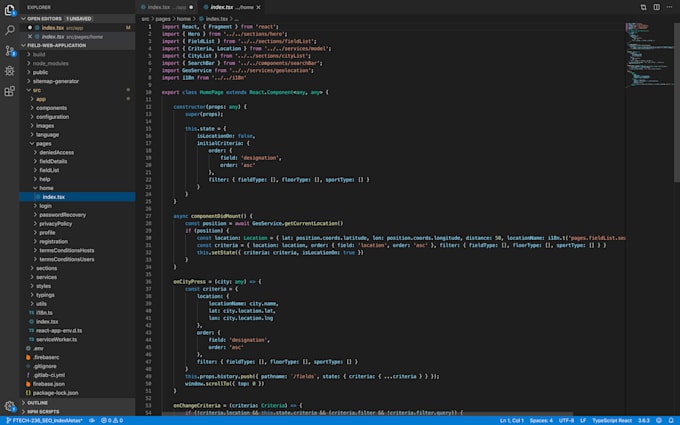Collapse the Open Editors section
The width and height of the screenshot is (680, 425).
[77, 19]
